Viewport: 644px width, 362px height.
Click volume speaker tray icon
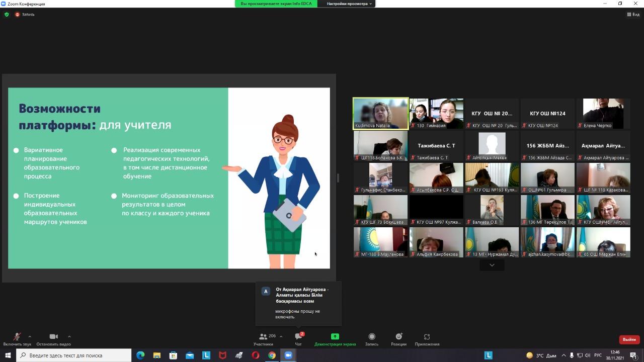click(587, 355)
